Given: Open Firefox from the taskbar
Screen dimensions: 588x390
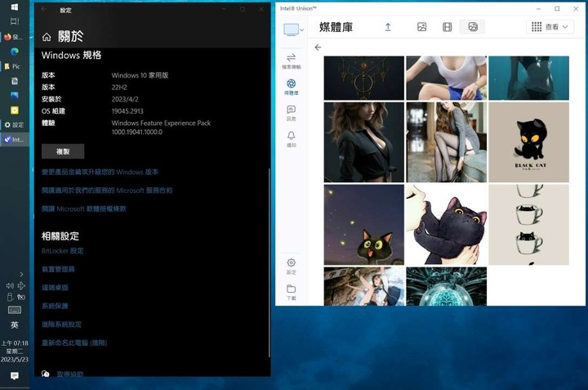Looking at the screenshot, I should [x=14, y=37].
